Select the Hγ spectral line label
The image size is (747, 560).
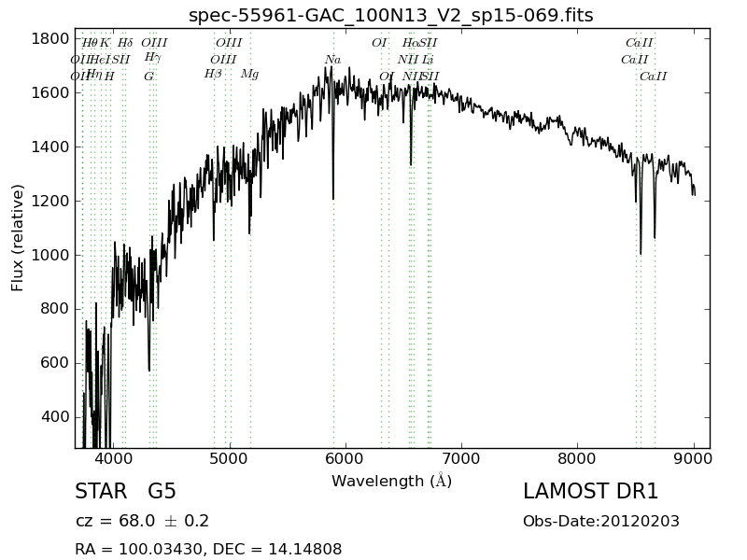point(153,58)
